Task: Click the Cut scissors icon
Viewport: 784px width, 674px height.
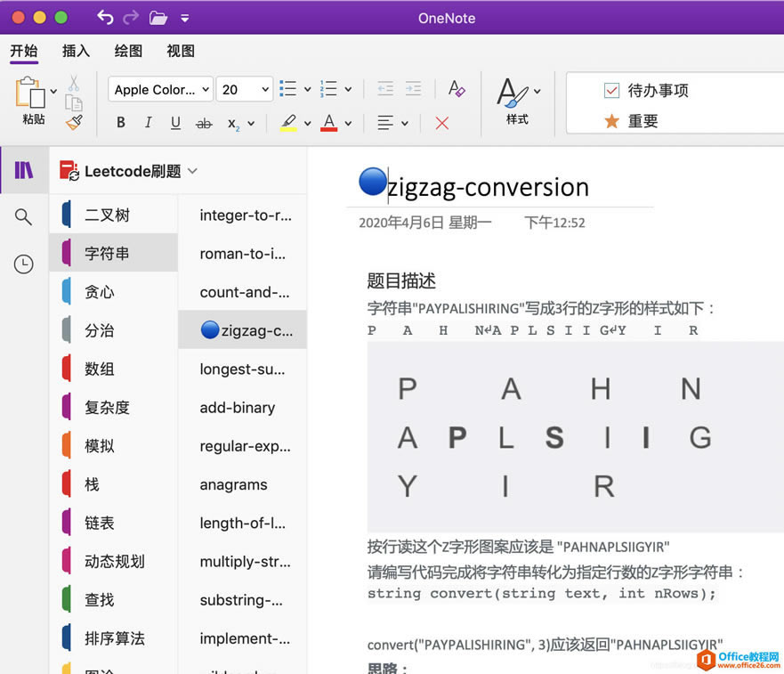Action: [x=74, y=83]
